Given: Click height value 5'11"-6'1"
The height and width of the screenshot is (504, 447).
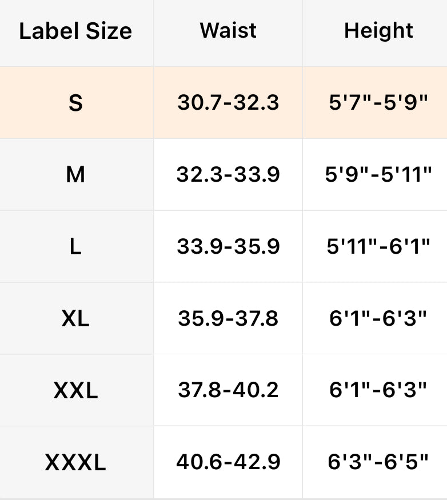Looking at the screenshot, I should tap(378, 247).
